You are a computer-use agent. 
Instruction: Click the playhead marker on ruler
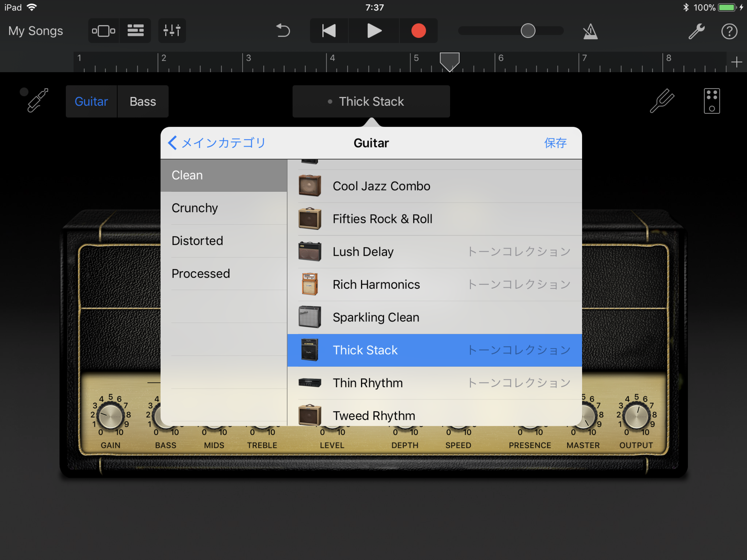449,62
